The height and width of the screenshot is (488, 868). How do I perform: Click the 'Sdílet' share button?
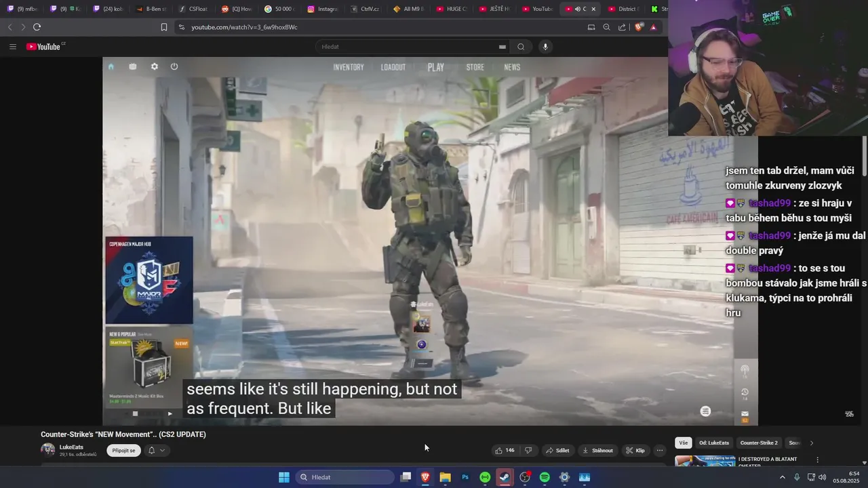(557, 450)
